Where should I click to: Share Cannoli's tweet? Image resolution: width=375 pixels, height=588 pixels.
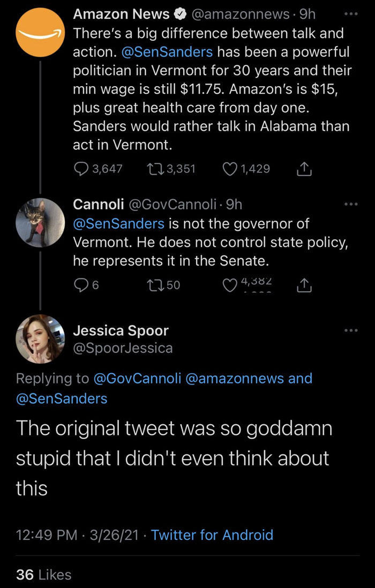pyautogui.click(x=304, y=284)
